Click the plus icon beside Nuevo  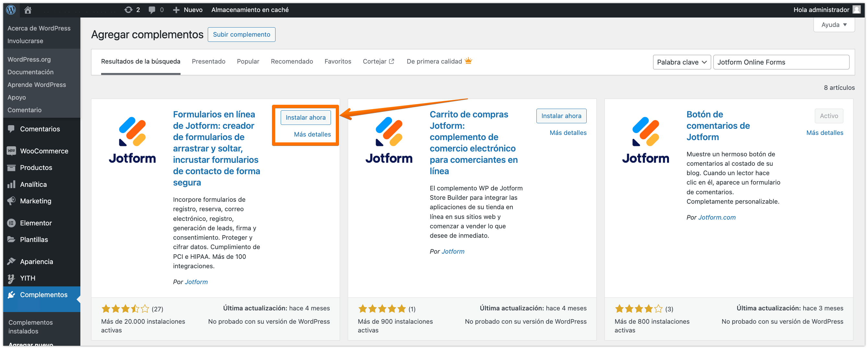(x=176, y=10)
